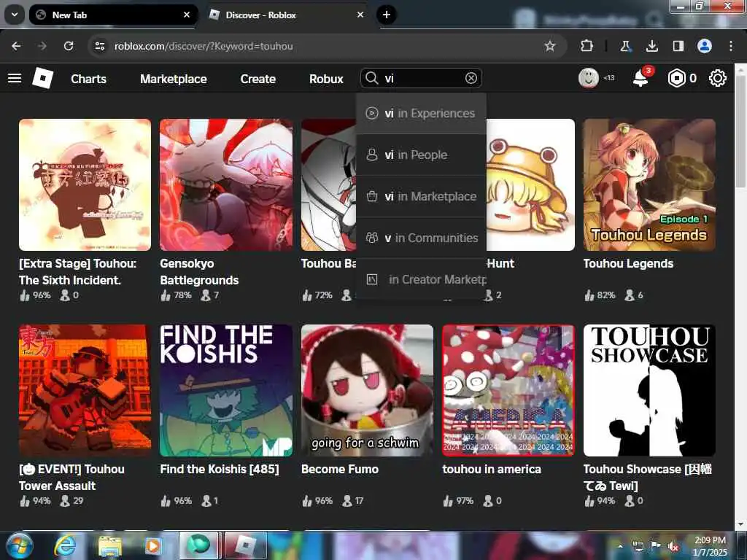Open the Charts page
The height and width of the screenshot is (560, 747).
click(x=88, y=79)
